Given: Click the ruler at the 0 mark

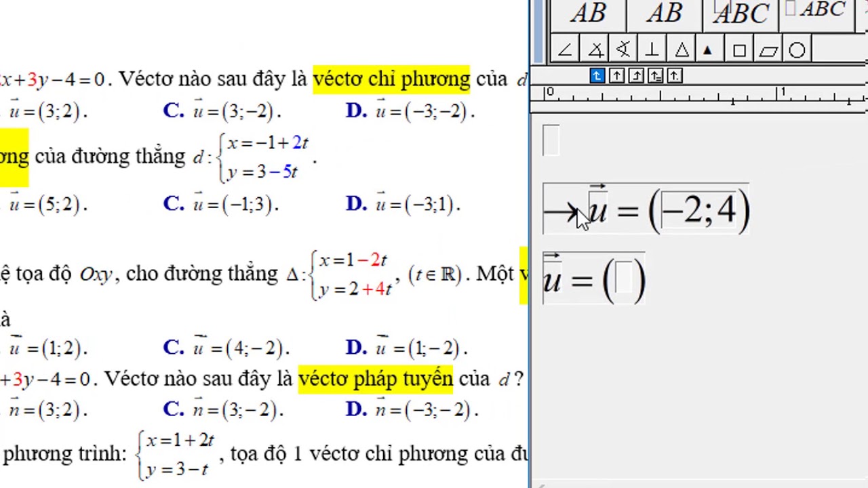Looking at the screenshot, I should (549, 94).
